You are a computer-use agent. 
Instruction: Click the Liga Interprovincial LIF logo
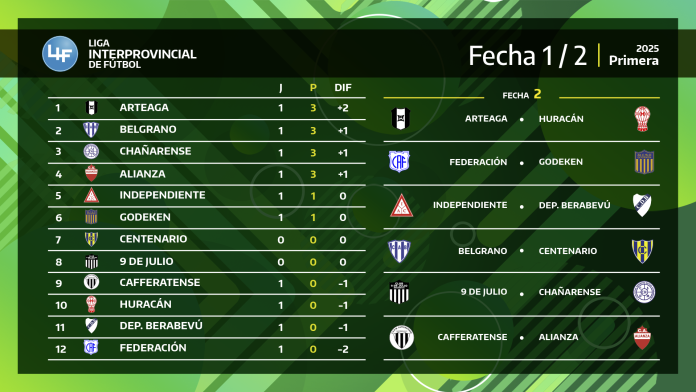point(60,54)
